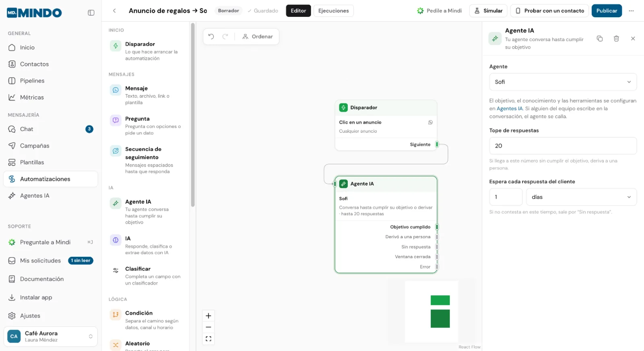This screenshot has width=644, height=351.
Task: Click Probar con un contacto
Action: tap(549, 11)
